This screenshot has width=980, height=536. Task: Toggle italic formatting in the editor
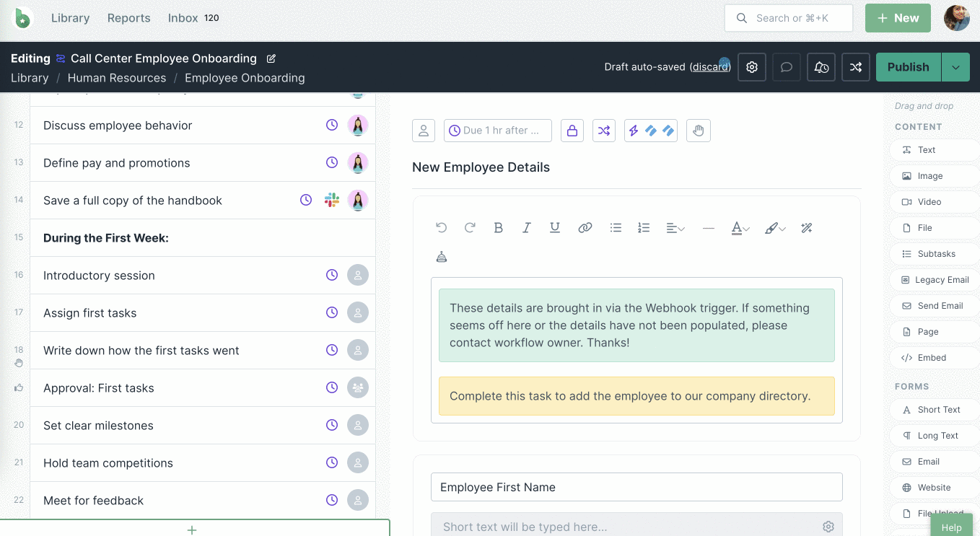pos(526,228)
